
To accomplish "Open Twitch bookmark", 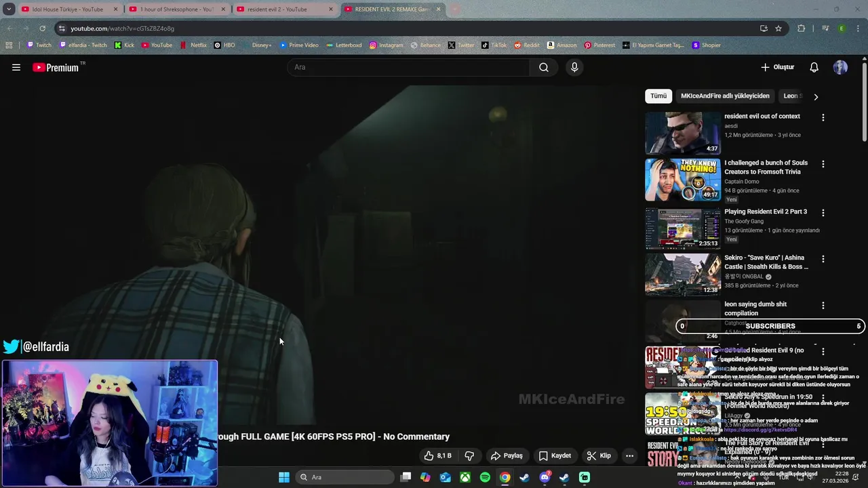I will coord(39,45).
